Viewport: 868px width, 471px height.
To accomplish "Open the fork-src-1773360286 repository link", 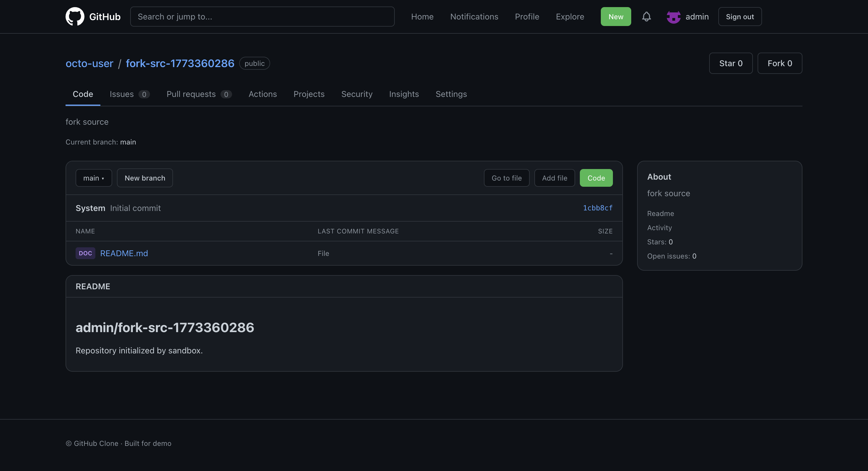I will click(x=180, y=64).
